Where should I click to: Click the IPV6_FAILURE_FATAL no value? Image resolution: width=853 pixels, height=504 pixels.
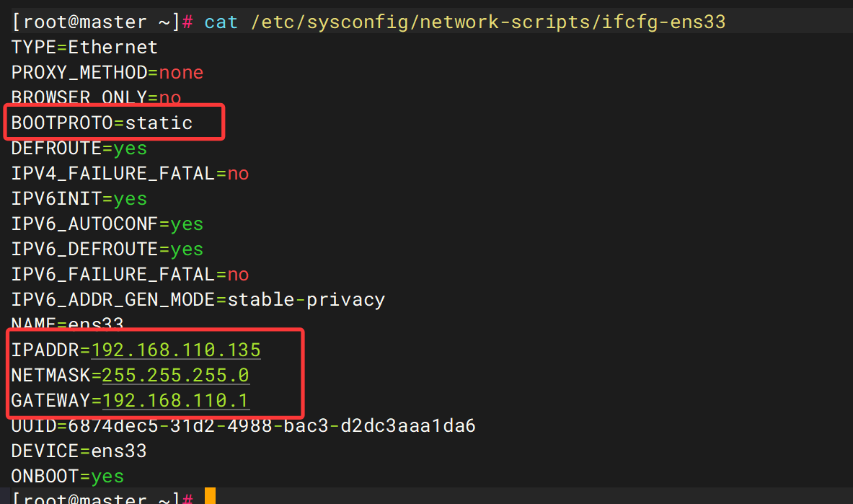pyautogui.click(x=238, y=274)
